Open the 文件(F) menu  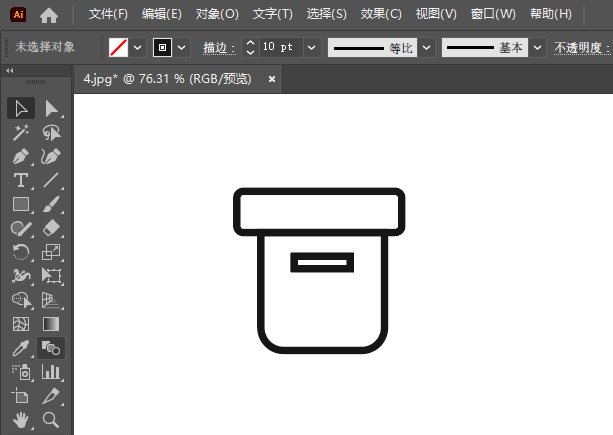[x=108, y=14]
